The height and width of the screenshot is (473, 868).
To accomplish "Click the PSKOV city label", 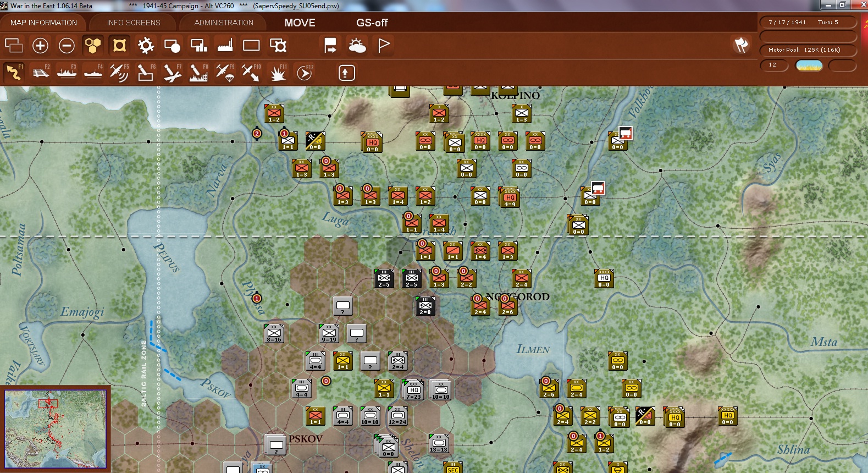I will (306, 439).
